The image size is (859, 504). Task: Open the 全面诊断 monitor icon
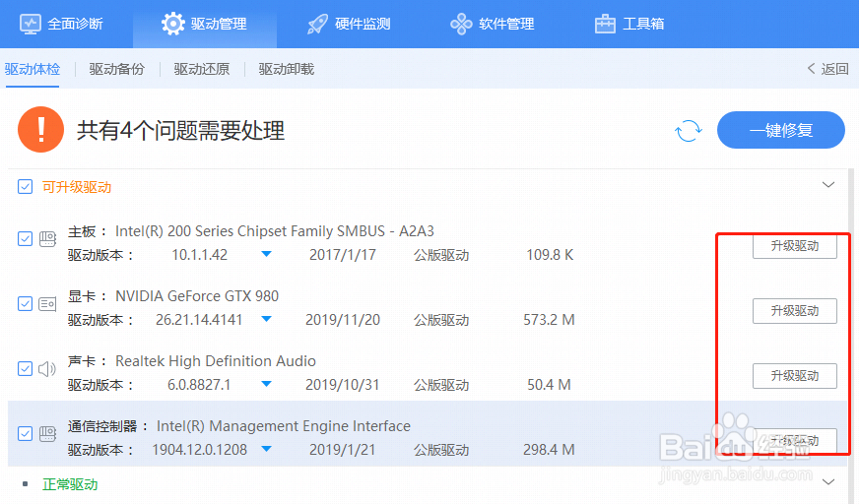[31, 24]
